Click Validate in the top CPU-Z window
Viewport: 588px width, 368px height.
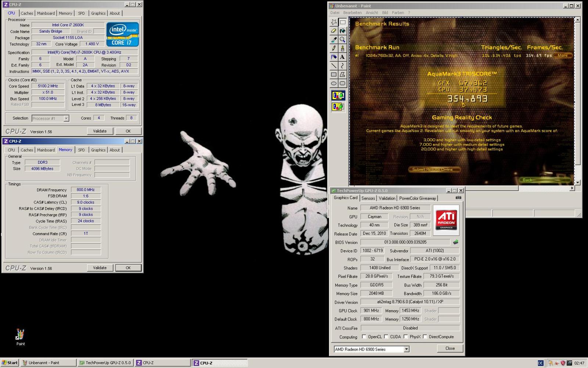pos(100,131)
